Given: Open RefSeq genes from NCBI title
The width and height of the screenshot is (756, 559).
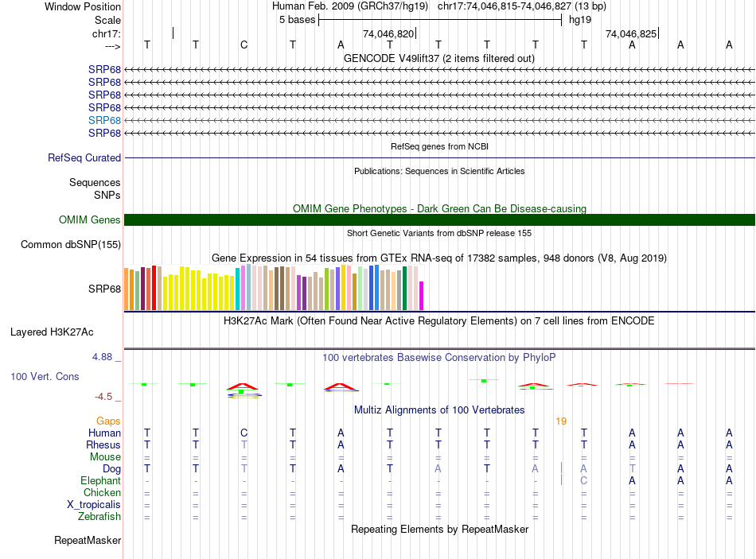Looking at the screenshot, I should pos(439,146).
